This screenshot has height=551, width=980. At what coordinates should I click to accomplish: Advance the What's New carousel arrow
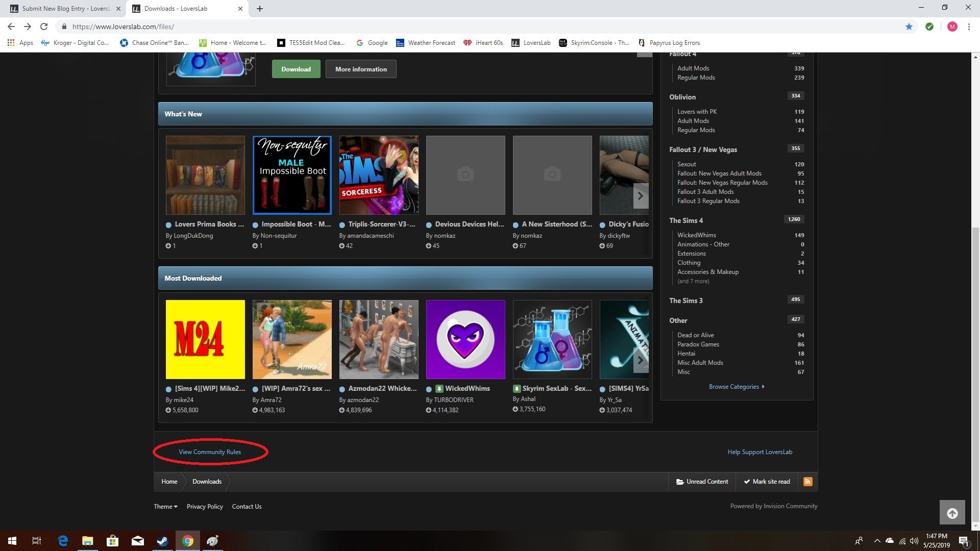[x=641, y=196]
